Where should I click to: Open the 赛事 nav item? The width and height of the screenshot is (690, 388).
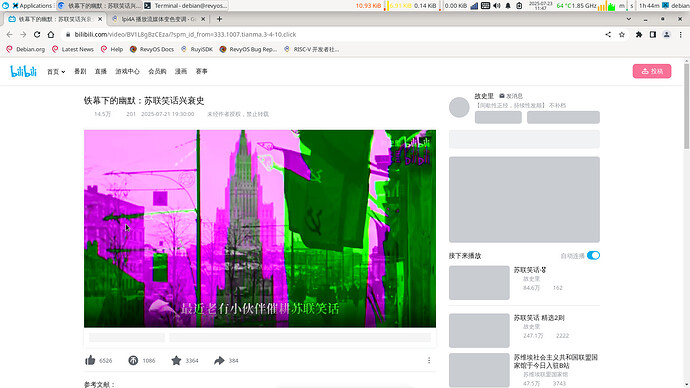[x=202, y=71]
